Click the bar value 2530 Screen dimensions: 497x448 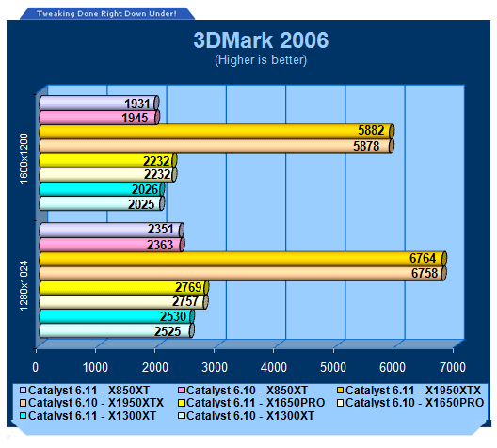pyautogui.click(x=173, y=316)
